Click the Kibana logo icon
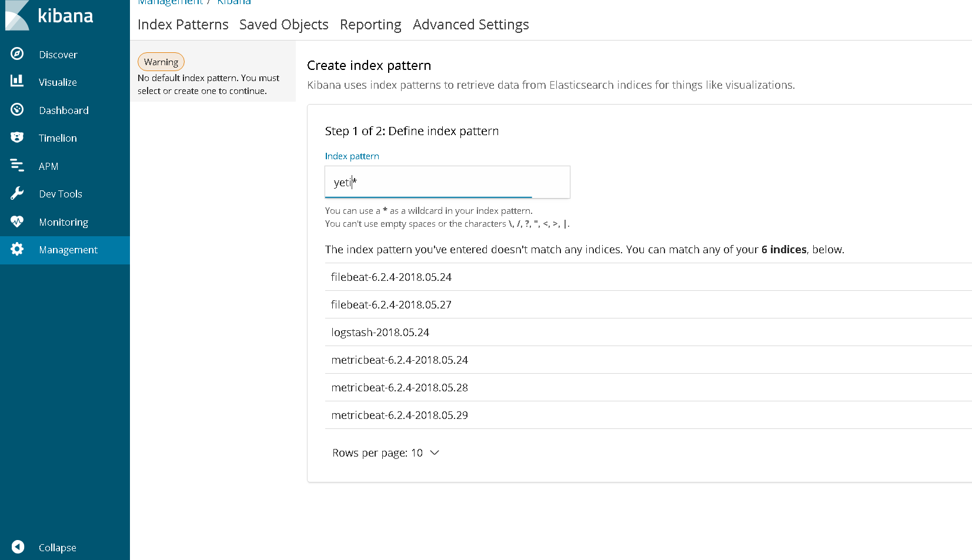 (17, 15)
